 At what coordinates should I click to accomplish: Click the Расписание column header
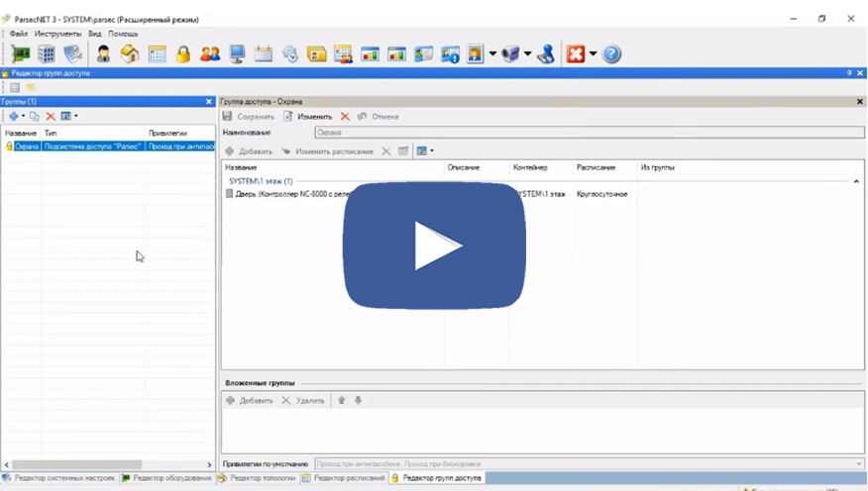[597, 167]
